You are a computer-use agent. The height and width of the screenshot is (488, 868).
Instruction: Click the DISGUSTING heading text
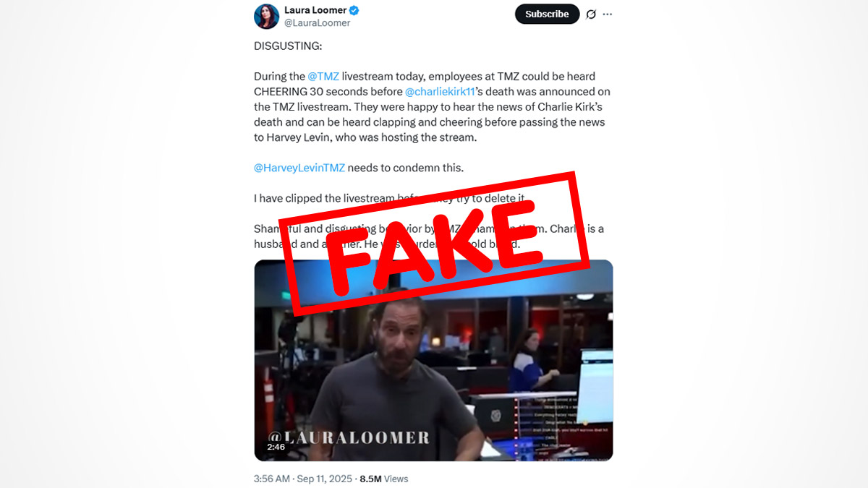coord(288,46)
